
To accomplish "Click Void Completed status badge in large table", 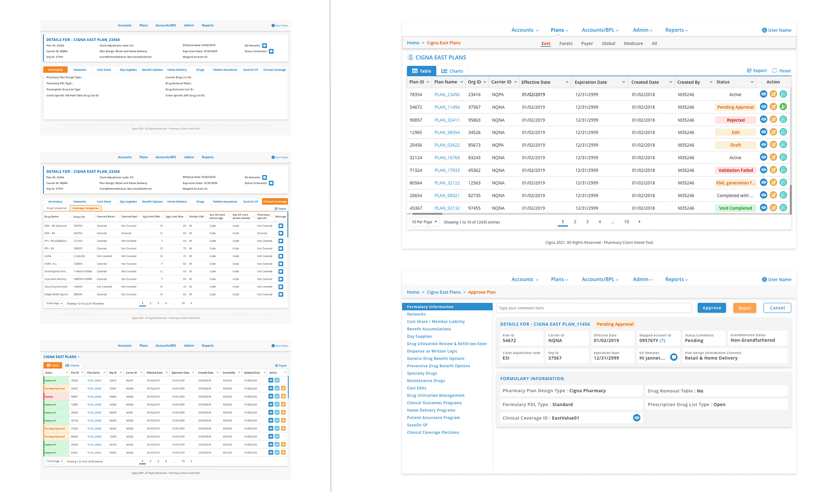I will 736,208.
